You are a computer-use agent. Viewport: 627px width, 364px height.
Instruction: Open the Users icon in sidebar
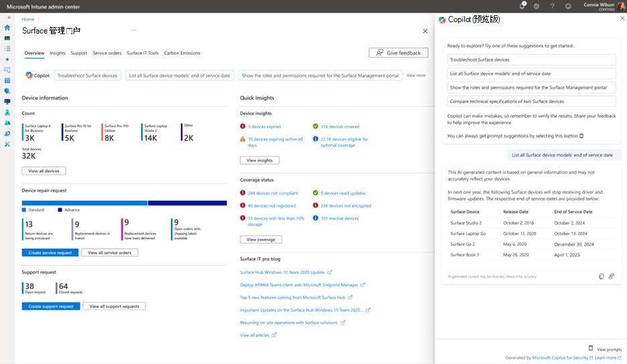click(x=7, y=112)
